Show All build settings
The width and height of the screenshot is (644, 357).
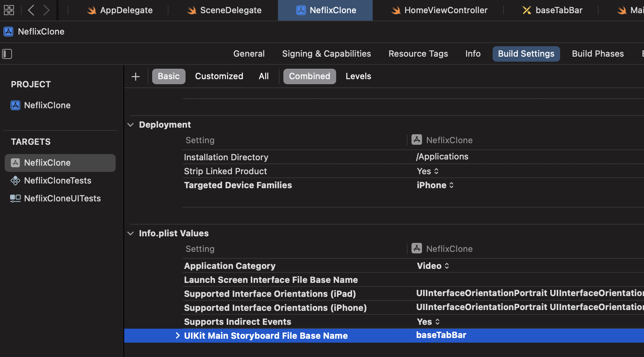pos(264,76)
